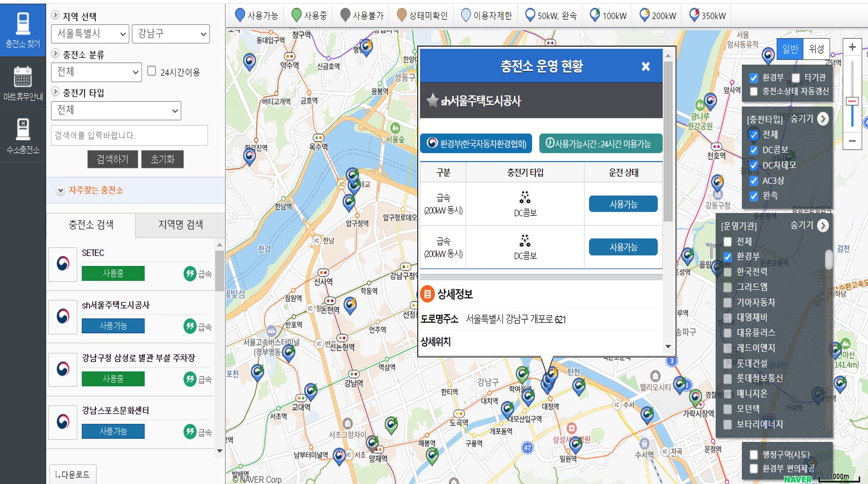Switch map to 일반 view
The height and width of the screenshot is (484, 868).
(x=790, y=49)
